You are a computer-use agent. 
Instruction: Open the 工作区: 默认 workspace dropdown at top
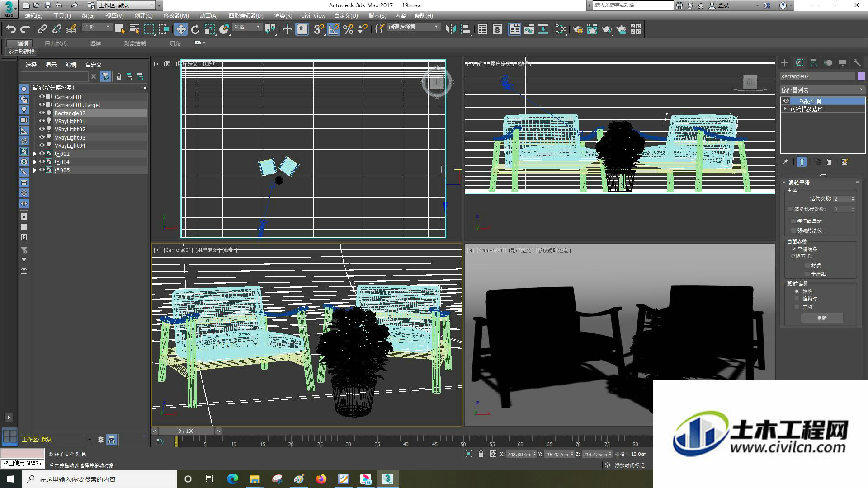point(127,5)
